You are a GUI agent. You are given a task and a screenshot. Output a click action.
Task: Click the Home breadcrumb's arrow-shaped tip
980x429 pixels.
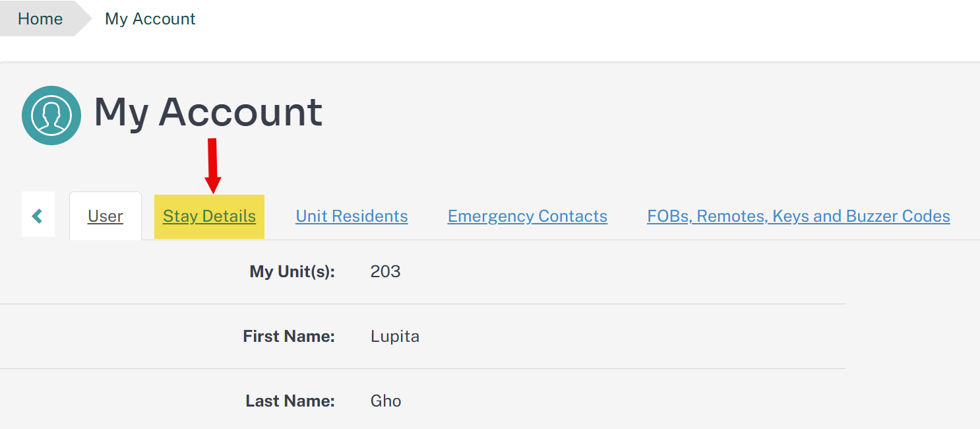coord(84,18)
